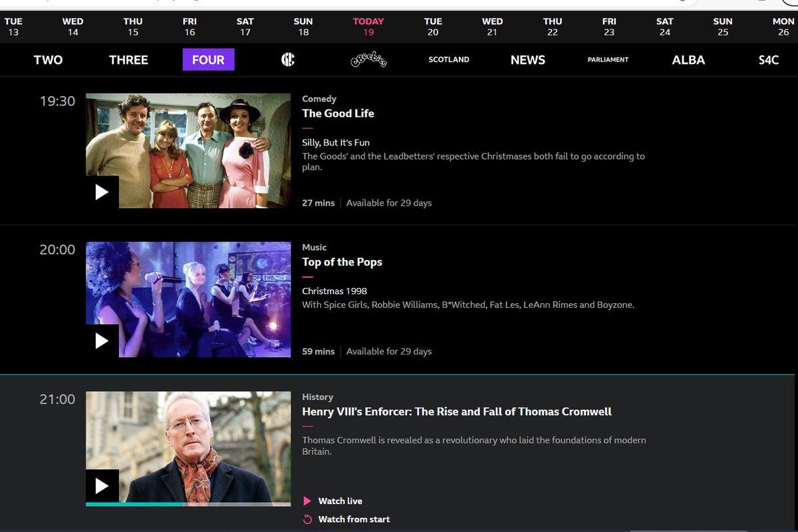Play Top of the Pops overlay button

point(102,341)
